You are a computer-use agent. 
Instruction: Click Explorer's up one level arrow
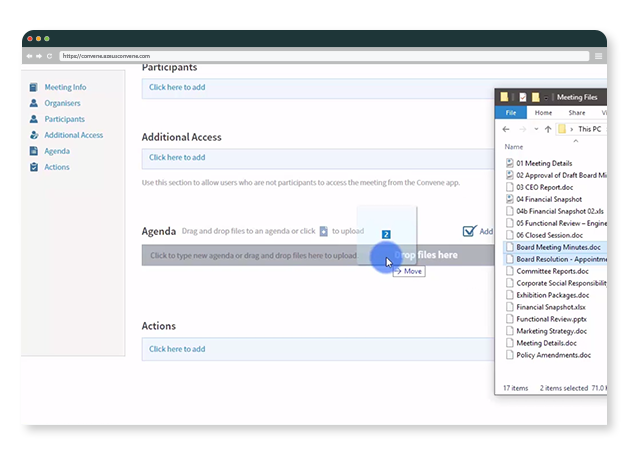[x=548, y=129]
